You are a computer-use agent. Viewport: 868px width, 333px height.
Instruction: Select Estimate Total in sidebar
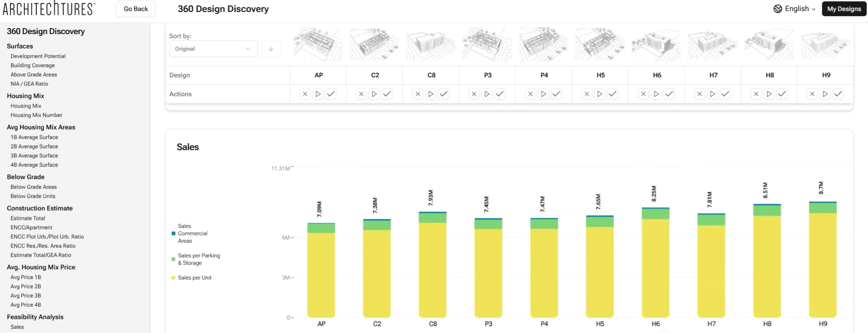click(x=28, y=218)
